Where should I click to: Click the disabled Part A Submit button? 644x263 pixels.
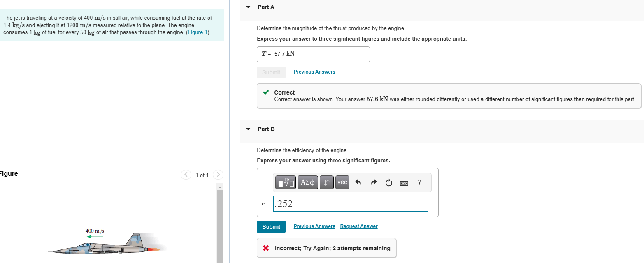point(271,72)
